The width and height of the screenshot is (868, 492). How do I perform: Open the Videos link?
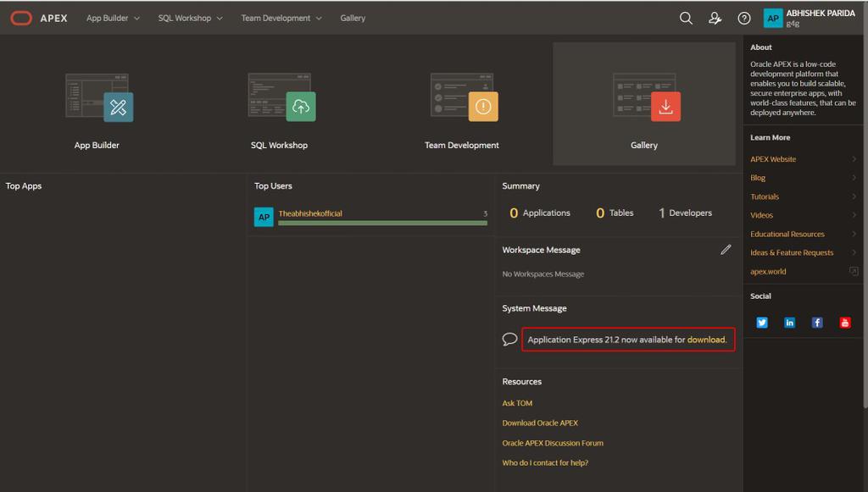pos(761,215)
